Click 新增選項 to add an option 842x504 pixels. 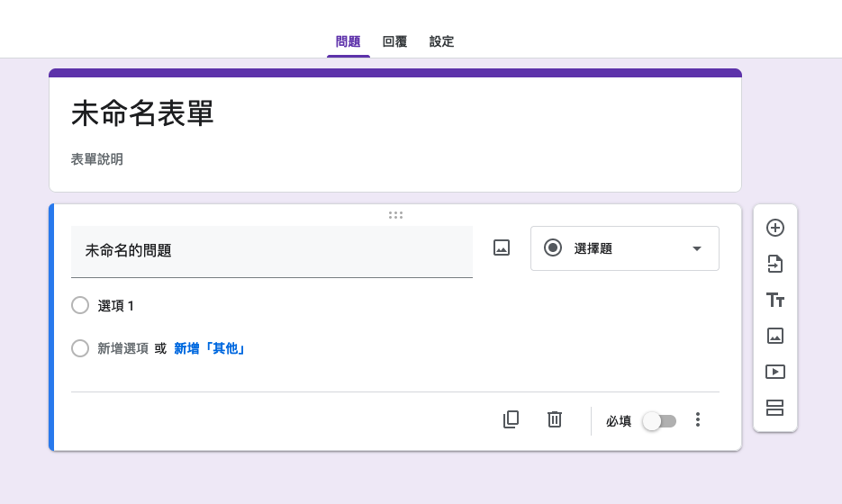click(122, 348)
